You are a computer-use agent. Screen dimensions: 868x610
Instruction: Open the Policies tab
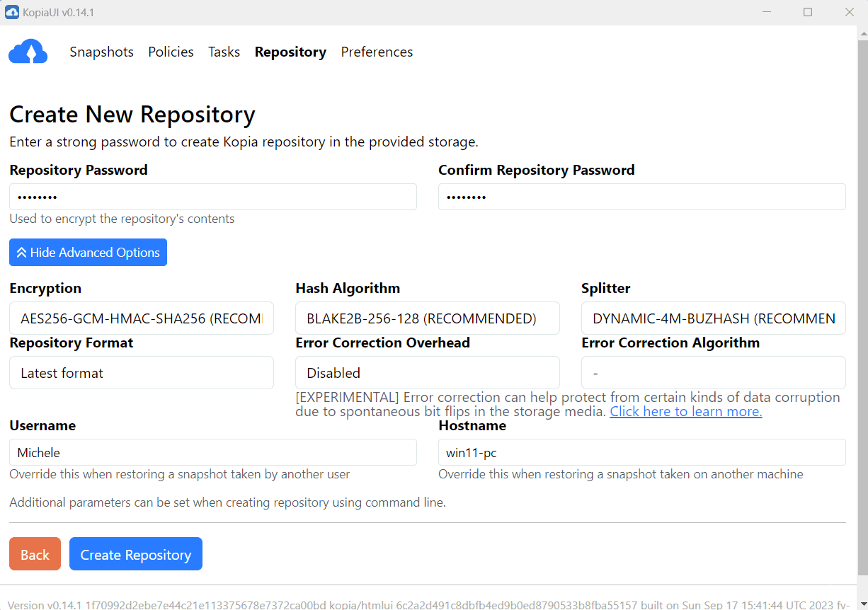171,52
